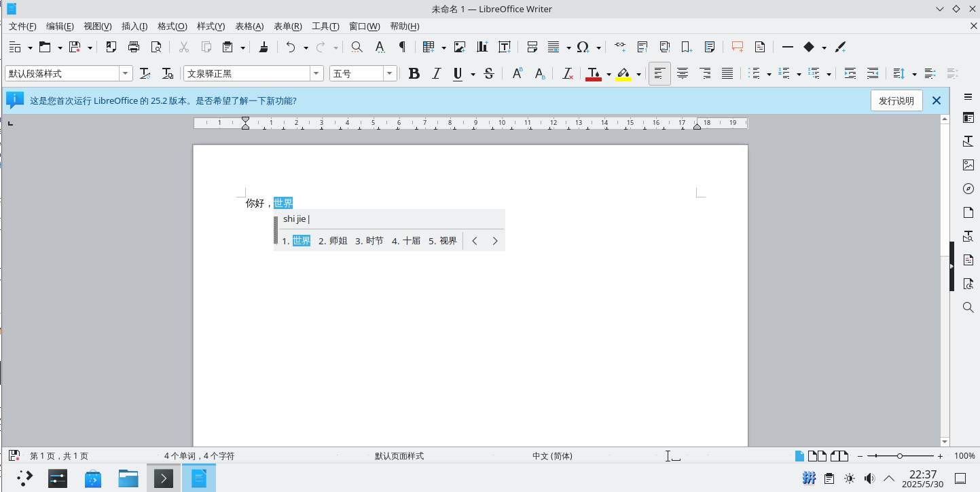Click the Print icon in toolbar
The image size is (980, 492).
[134, 47]
